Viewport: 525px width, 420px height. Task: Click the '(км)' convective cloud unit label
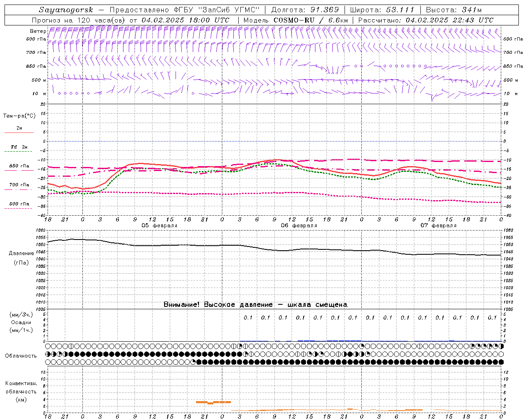(x=21, y=399)
